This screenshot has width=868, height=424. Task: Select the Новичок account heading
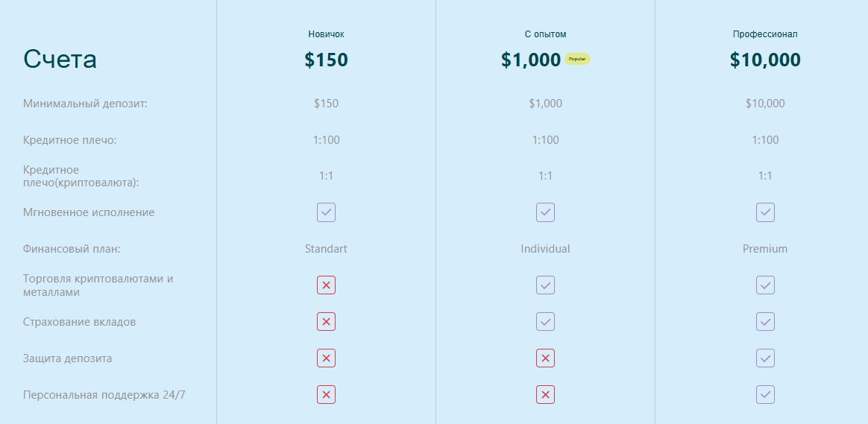point(326,34)
